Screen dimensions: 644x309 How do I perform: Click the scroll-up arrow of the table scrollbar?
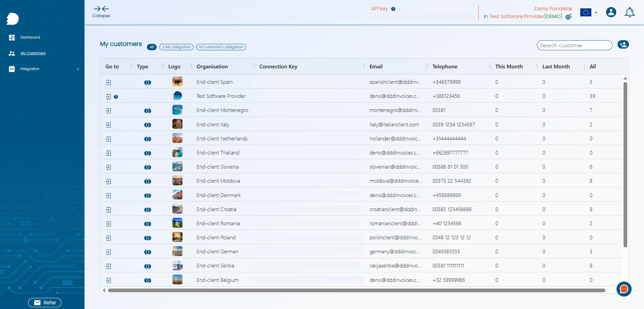(625, 78)
